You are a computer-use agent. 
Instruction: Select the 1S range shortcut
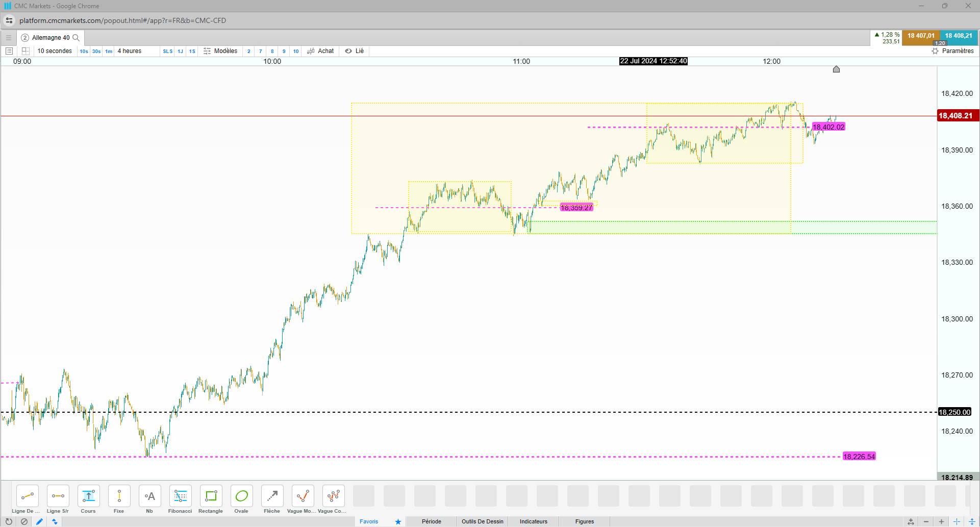coord(192,51)
